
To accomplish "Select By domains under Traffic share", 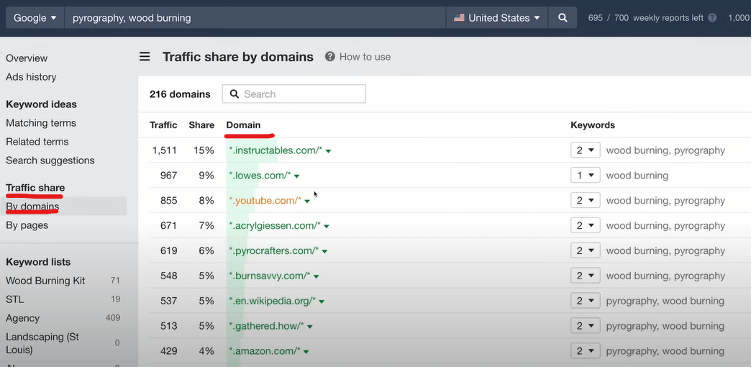I will 33,206.
